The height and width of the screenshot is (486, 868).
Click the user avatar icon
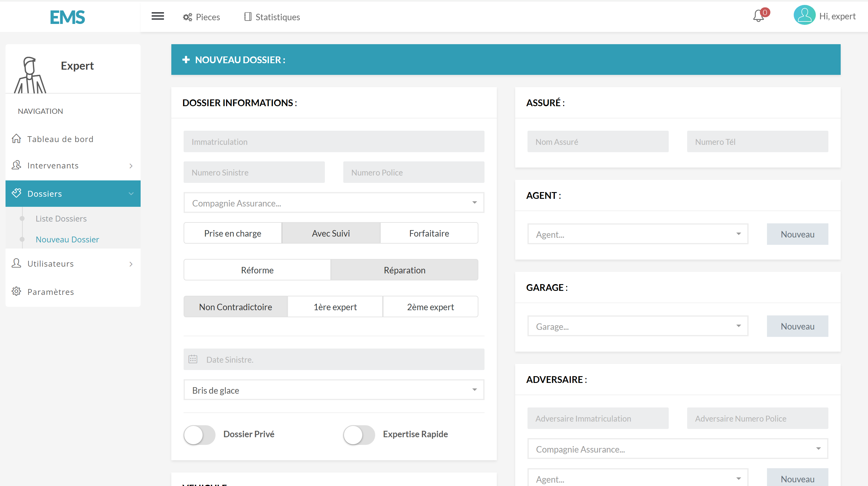coord(804,15)
